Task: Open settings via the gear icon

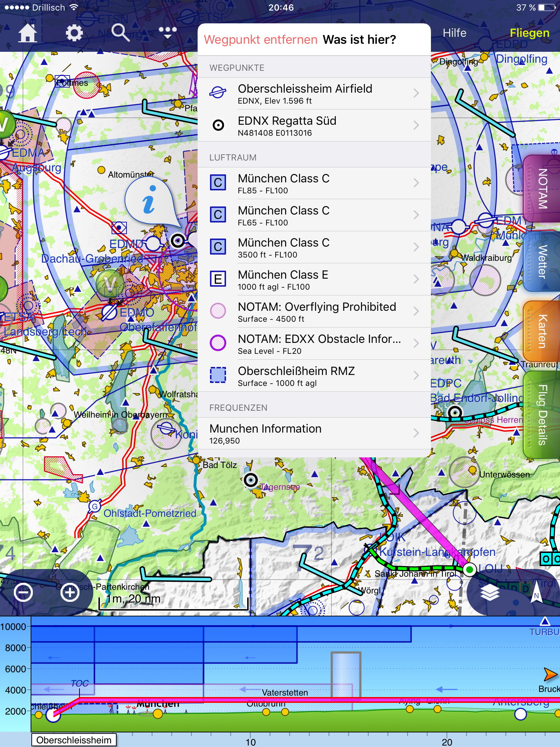Action: (74, 33)
